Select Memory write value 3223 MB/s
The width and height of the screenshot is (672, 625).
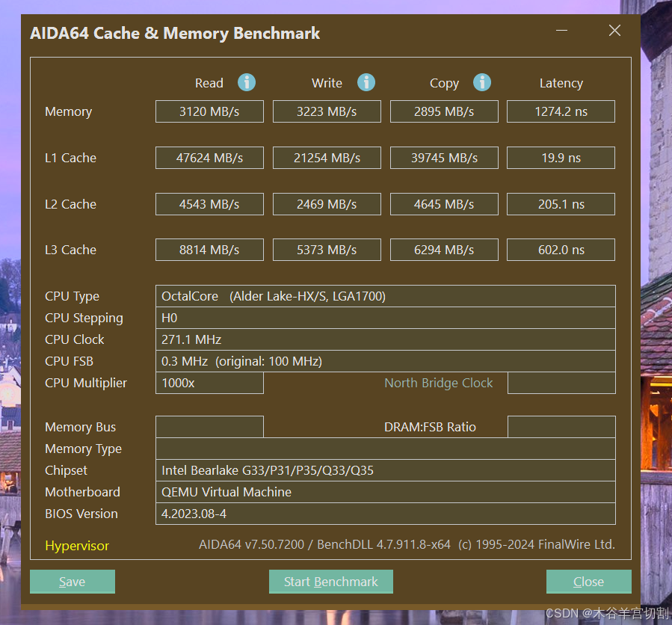click(x=327, y=111)
